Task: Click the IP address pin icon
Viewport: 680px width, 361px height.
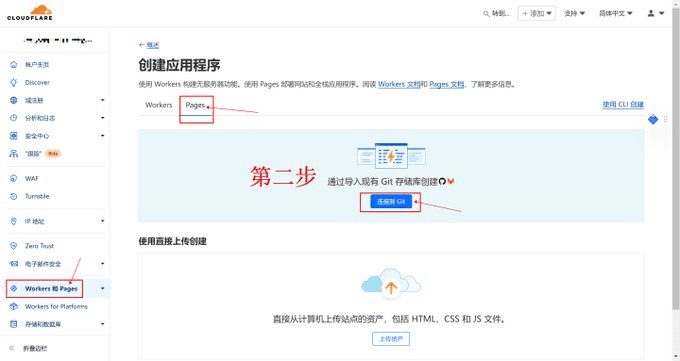Action: tap(13, 221)
